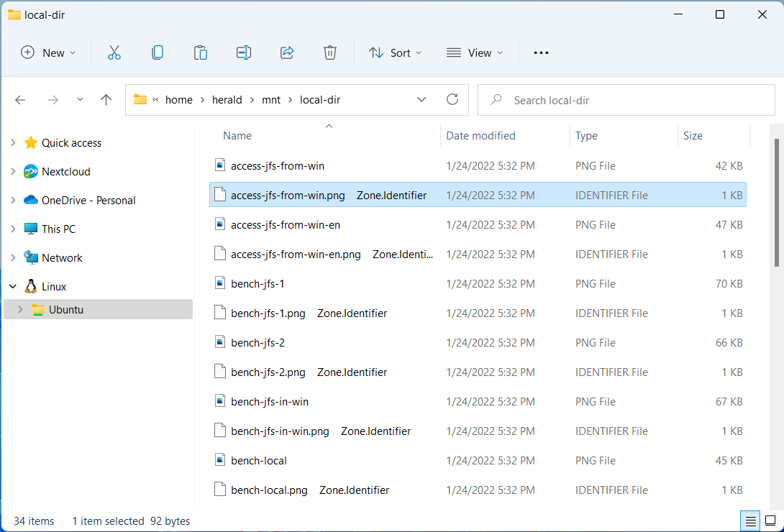Click the Cut scissors icon

114,52
